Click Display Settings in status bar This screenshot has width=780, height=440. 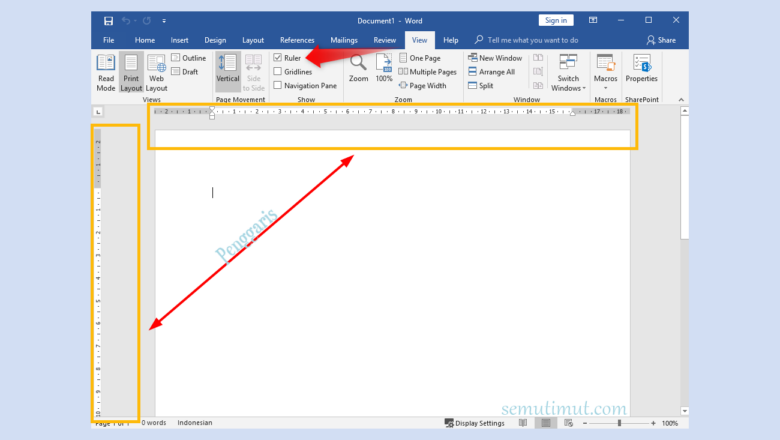tap(475, 423)
